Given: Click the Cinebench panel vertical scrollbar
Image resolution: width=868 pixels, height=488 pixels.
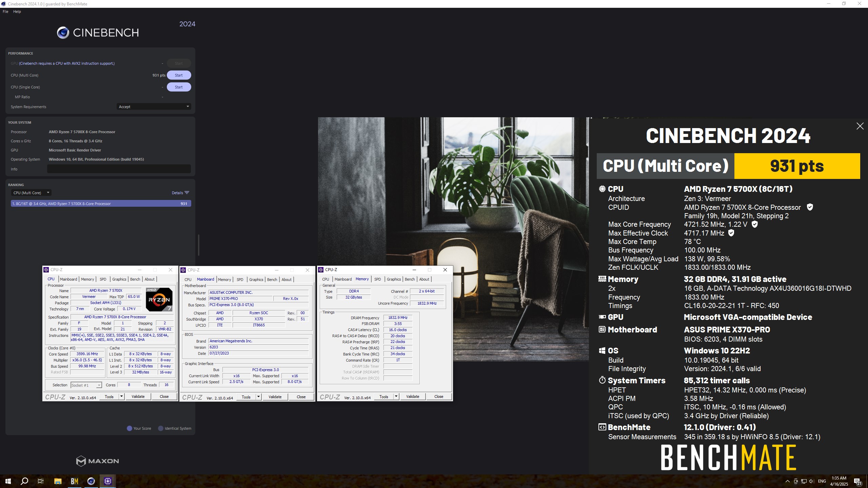Looking at the screenshot, I should 198,245.
